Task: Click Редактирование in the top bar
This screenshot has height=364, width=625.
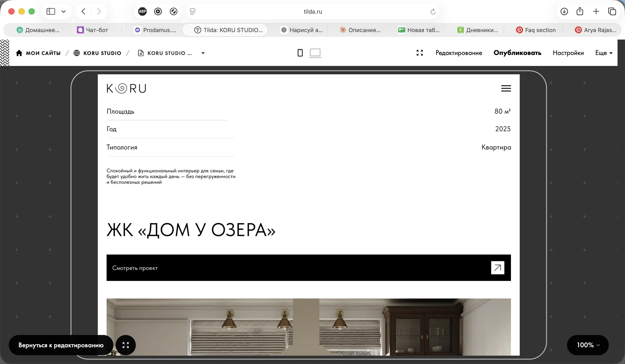Action: 459,53
